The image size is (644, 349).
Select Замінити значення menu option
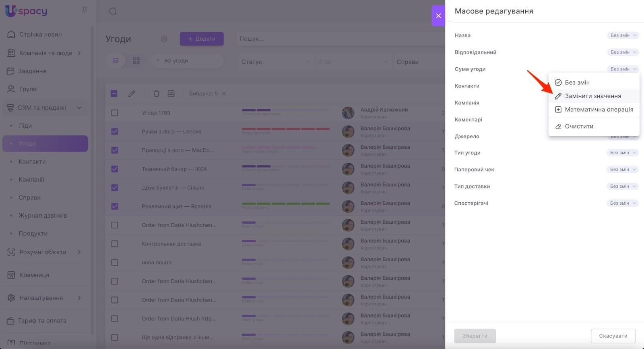(x=592, y=96)
